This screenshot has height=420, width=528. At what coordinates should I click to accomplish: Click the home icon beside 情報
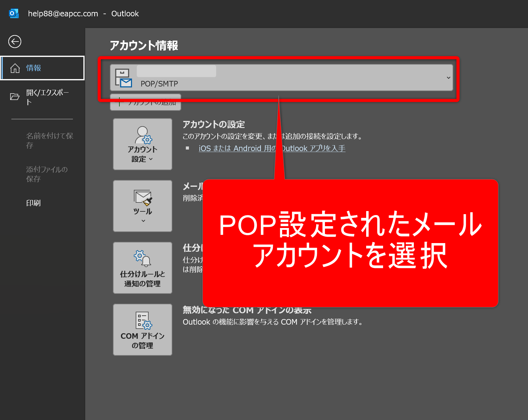tap(15, 68)
